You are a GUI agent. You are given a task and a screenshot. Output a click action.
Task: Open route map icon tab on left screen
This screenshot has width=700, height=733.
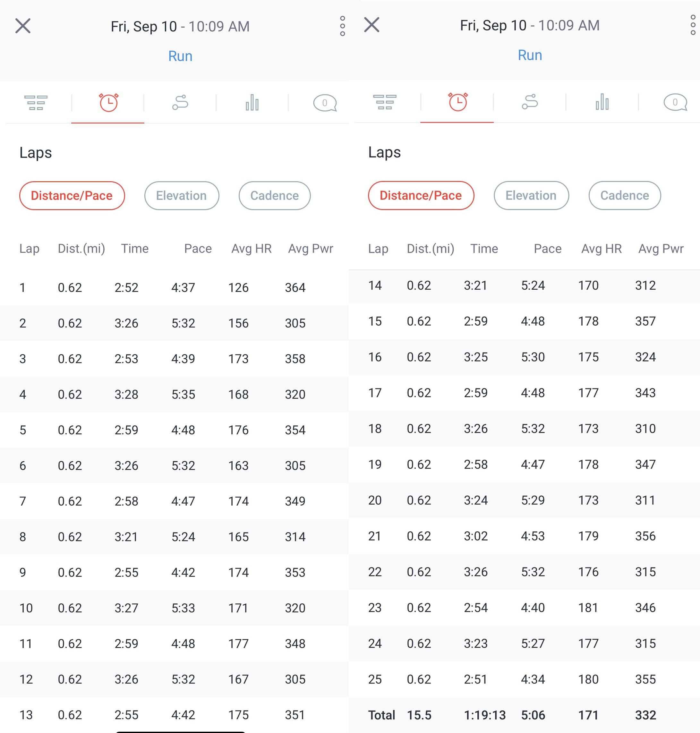(x=180, y=103)
